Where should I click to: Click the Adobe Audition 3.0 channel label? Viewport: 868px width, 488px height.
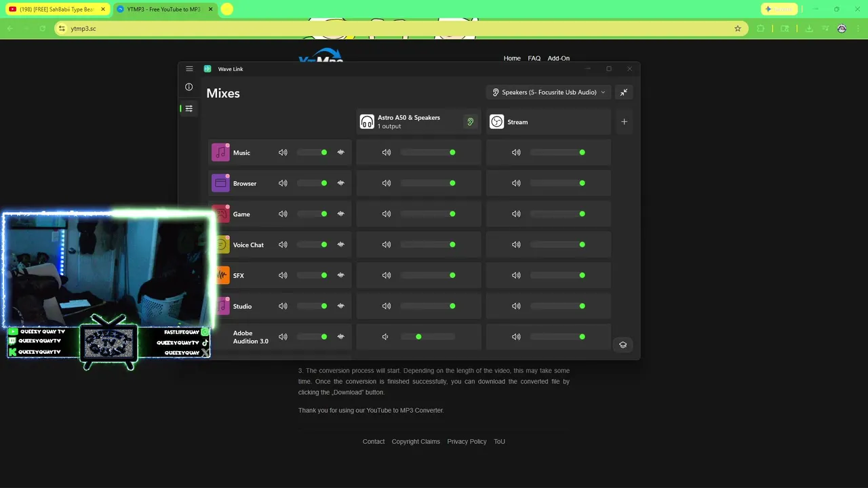[x=251, y=337]
